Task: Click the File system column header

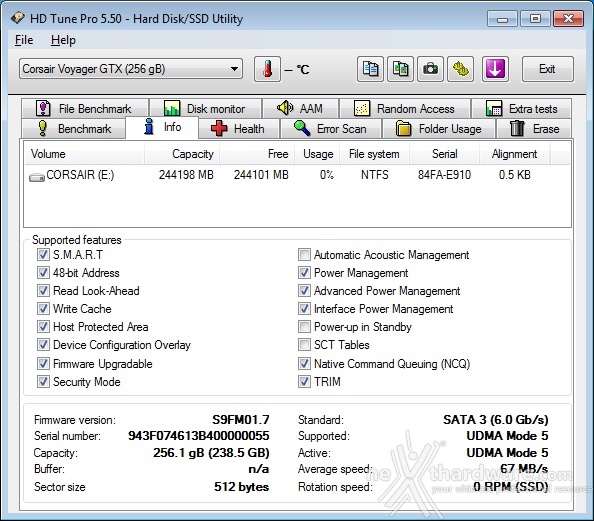Action: coord(374,154)
